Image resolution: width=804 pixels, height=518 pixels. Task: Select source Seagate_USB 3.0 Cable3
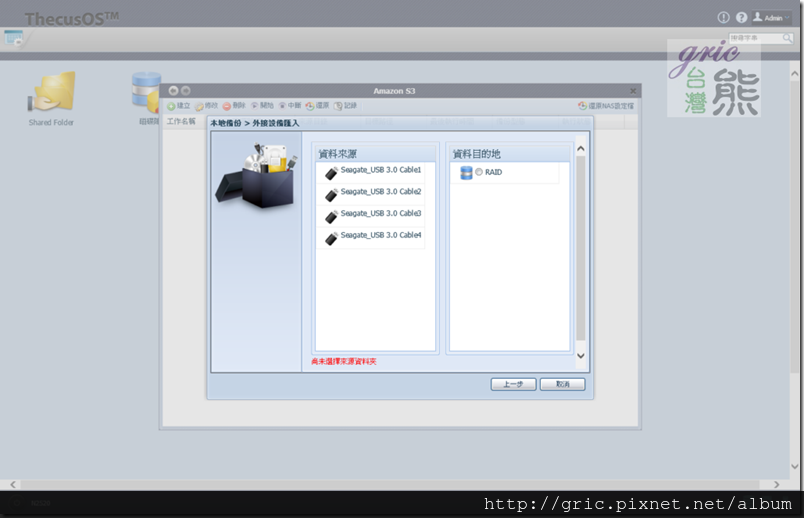(x=370, y=216)
